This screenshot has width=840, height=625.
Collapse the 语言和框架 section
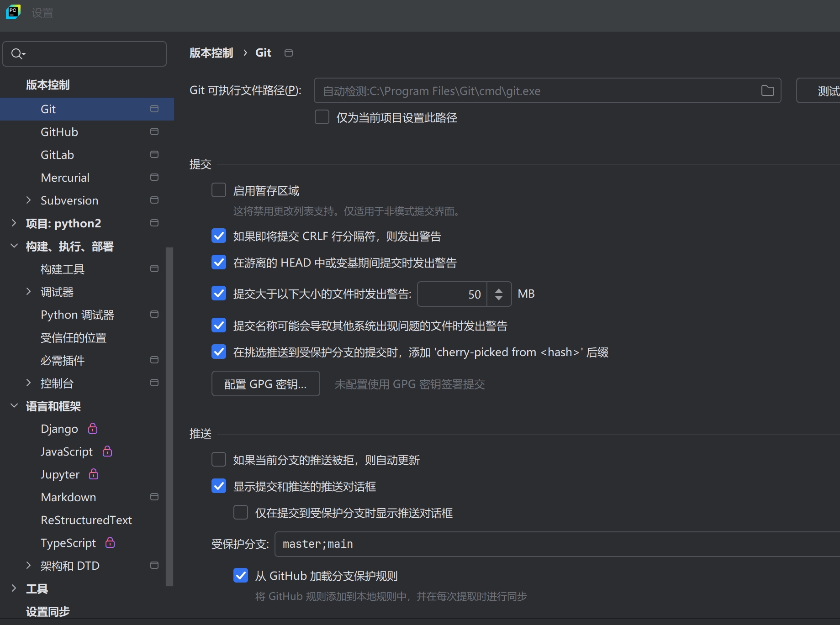pyautogui.click(x=14, y=405)
